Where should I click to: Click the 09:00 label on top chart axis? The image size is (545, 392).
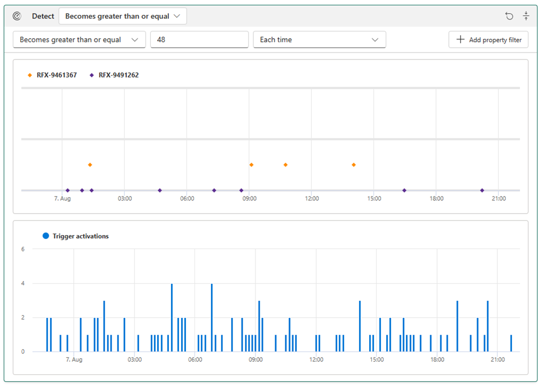pyautogui.click(x=249, y=199)
